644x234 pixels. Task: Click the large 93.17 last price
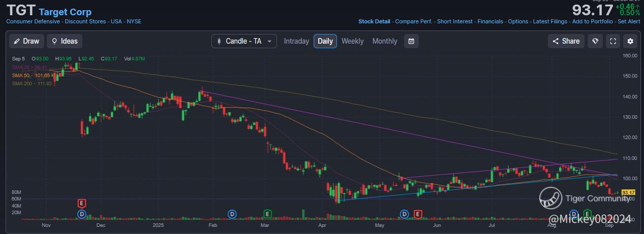point(592,10)
